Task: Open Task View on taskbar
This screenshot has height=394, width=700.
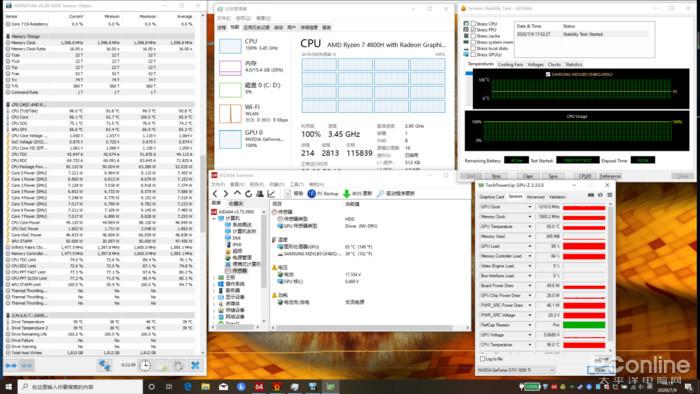Action: point(169,386)
